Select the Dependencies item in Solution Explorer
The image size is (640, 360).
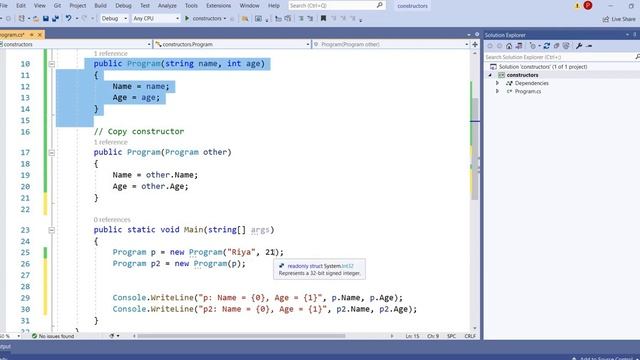click(x=531, y=83)
